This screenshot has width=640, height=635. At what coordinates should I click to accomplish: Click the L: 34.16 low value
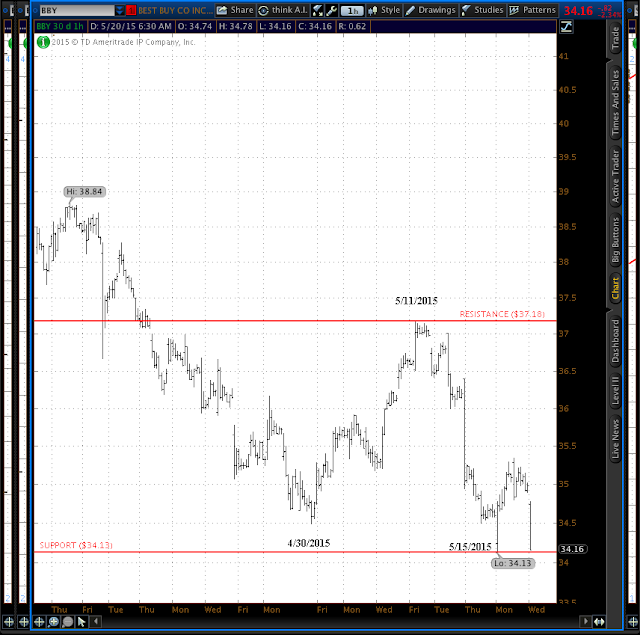276,27
